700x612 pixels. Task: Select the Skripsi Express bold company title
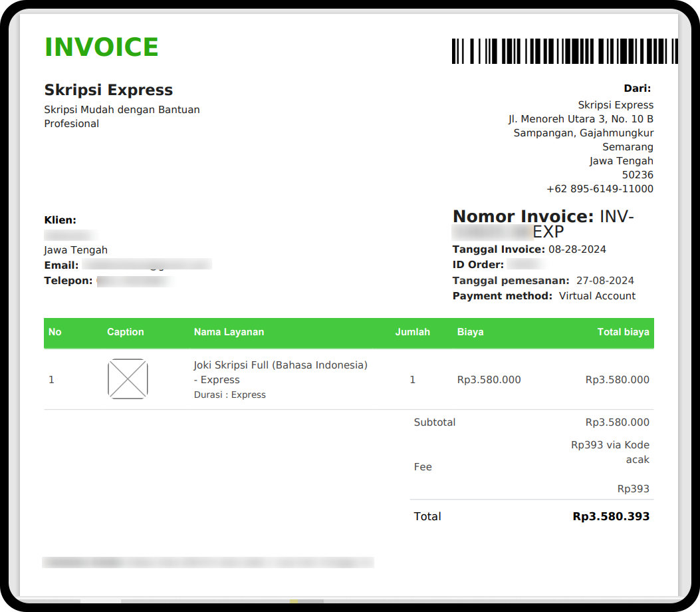108,90
